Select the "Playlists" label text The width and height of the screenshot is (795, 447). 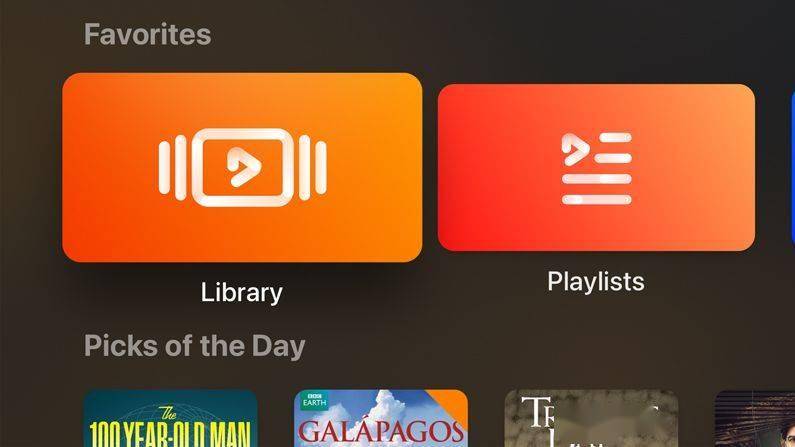(596, 281)
